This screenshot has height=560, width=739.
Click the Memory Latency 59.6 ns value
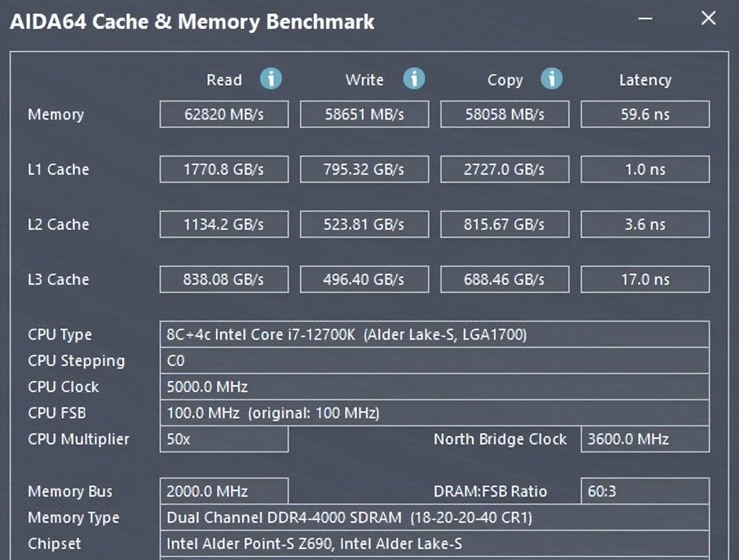tap(645, 114)
